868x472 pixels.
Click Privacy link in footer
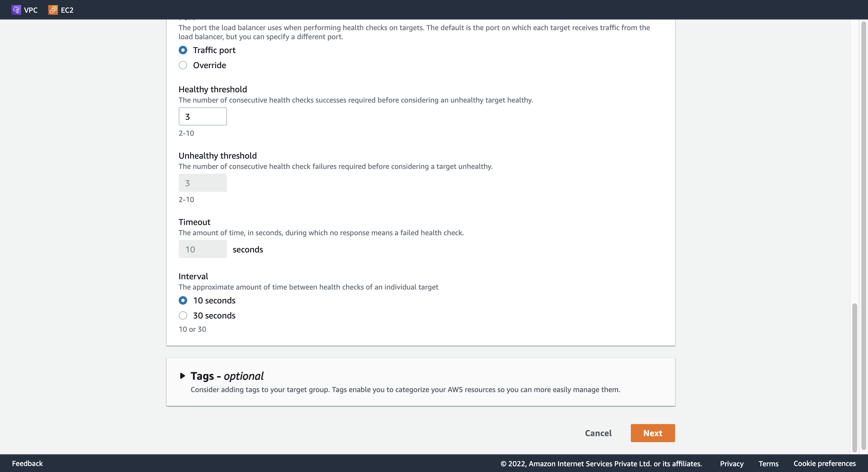pos(731,464)
